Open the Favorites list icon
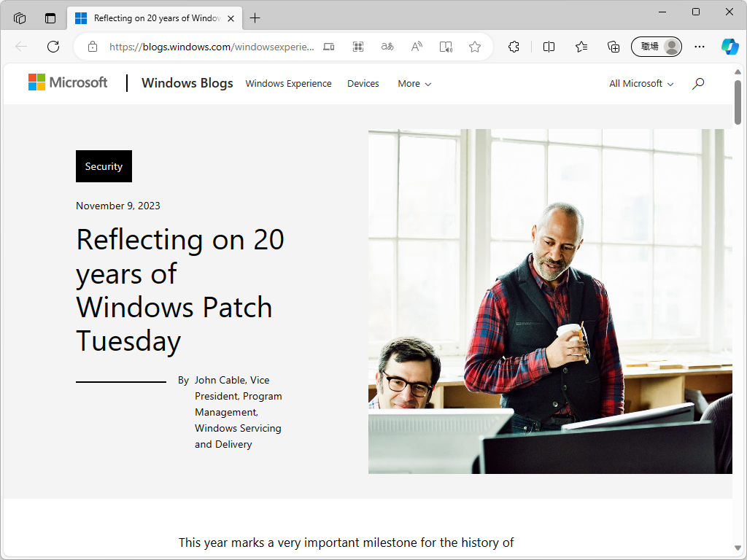The image size is (747, 560). [581, 46]
